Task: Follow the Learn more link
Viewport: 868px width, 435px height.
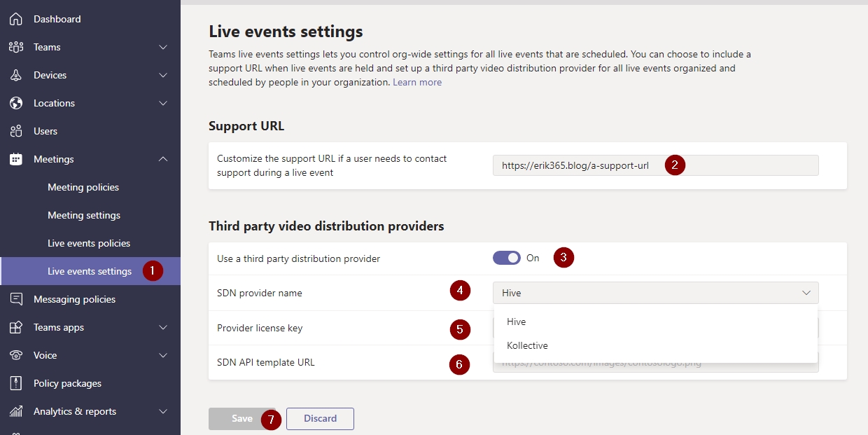Action: 417,82
